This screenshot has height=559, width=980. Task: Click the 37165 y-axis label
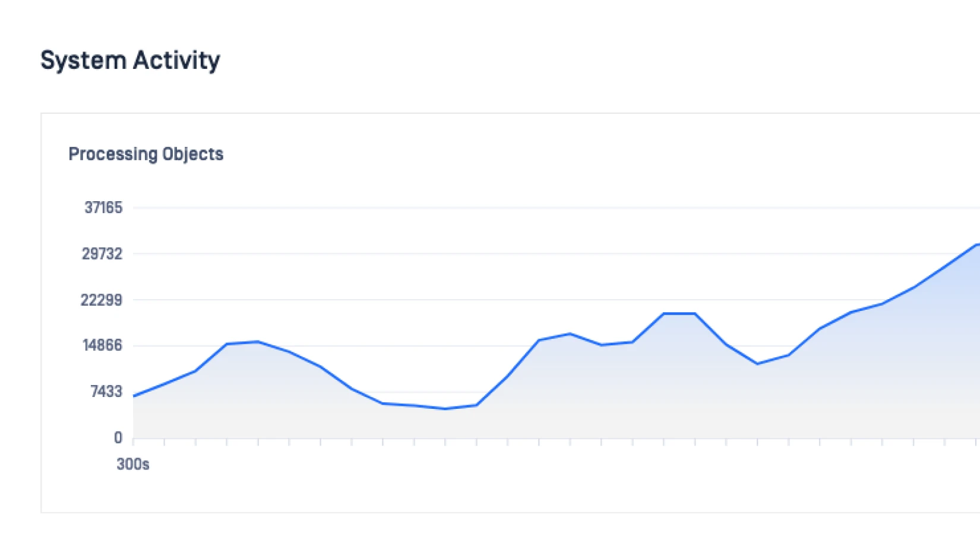[x=103, y=208]
